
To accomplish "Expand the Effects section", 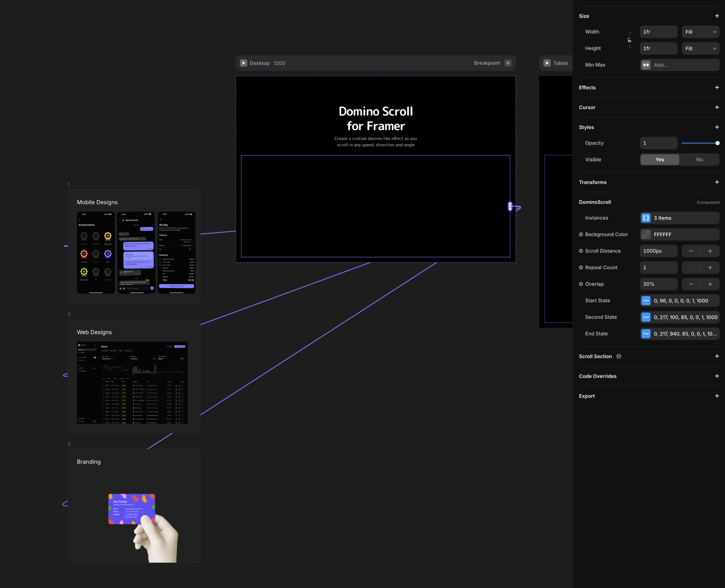I will click(717, 88).
